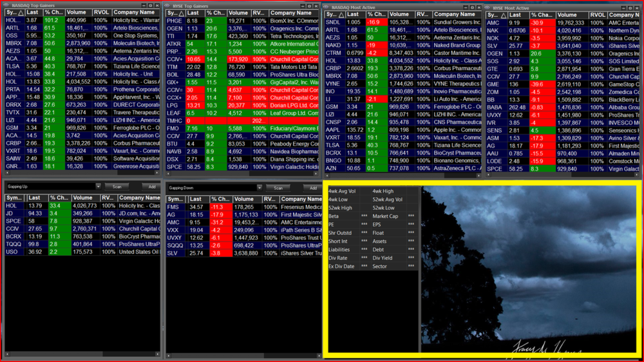Select JD row in the Gapping Up scanner
The image size is (644, 362).
pos(82,213)
